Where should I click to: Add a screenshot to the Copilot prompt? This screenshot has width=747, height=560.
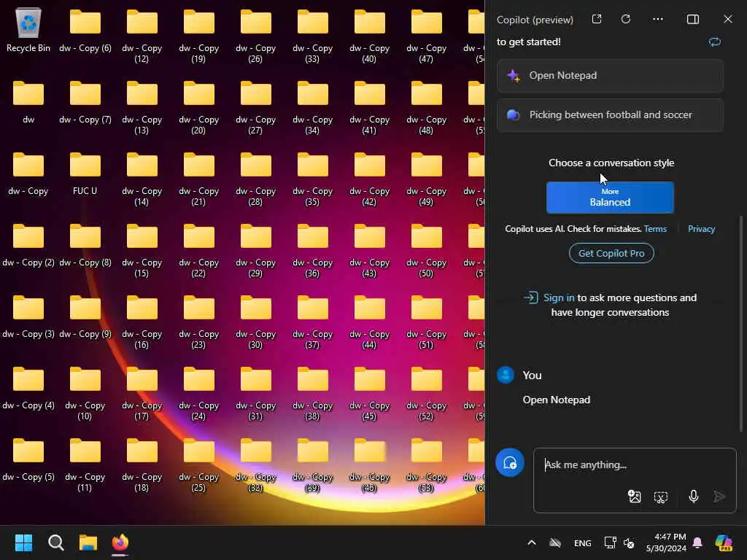(x=661, y=497)
